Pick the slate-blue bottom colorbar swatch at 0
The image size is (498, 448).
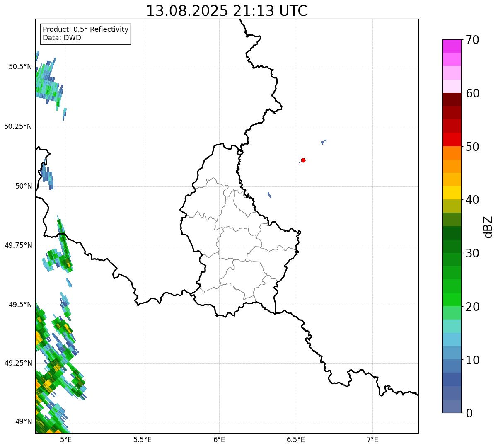452,406
